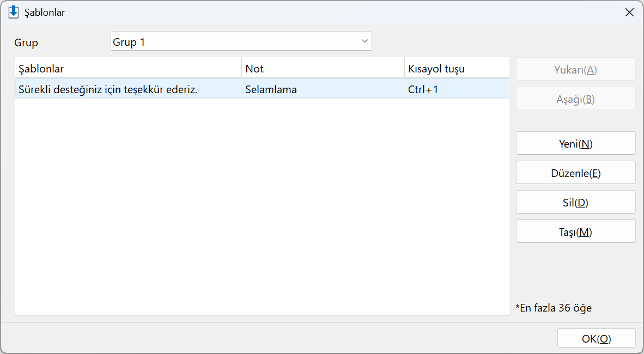Select the 'Sürekli desteğiniz için teşekkür ederiz.' row

point(263,89)
